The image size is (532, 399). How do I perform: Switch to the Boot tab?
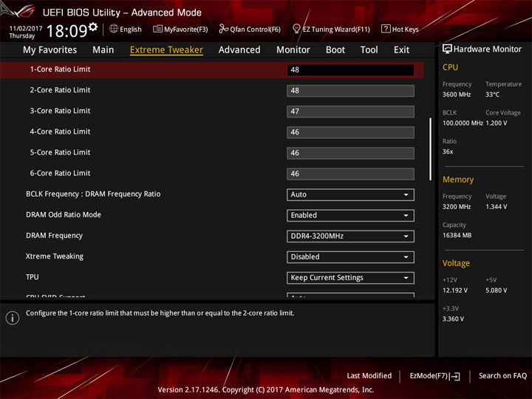[335, 50]
